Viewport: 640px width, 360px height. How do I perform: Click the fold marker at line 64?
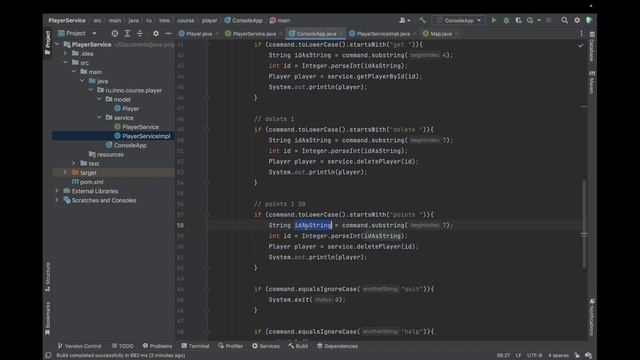(207, 289)
